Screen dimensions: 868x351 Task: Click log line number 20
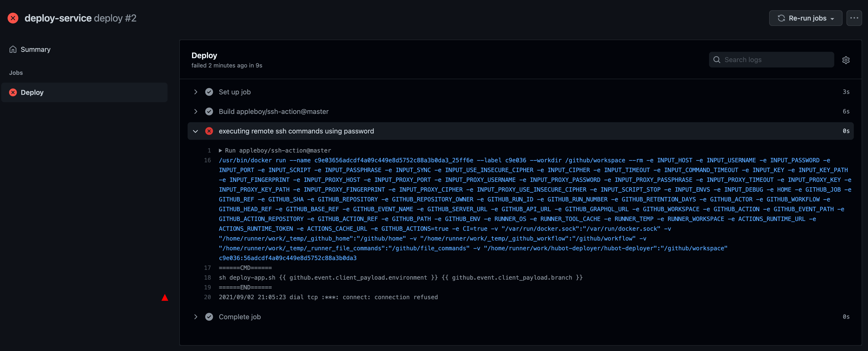click(x=207, y=297)
